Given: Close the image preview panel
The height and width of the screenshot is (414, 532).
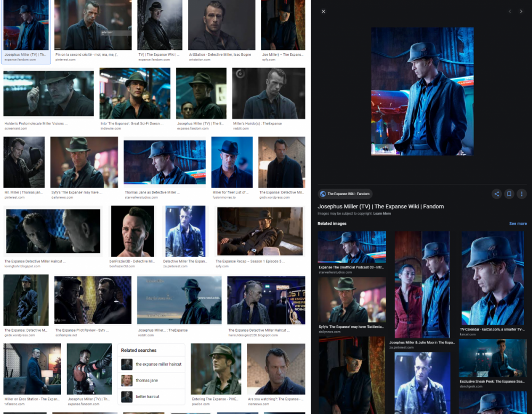Looking at the screenshot, I should [x=323, y=11].
